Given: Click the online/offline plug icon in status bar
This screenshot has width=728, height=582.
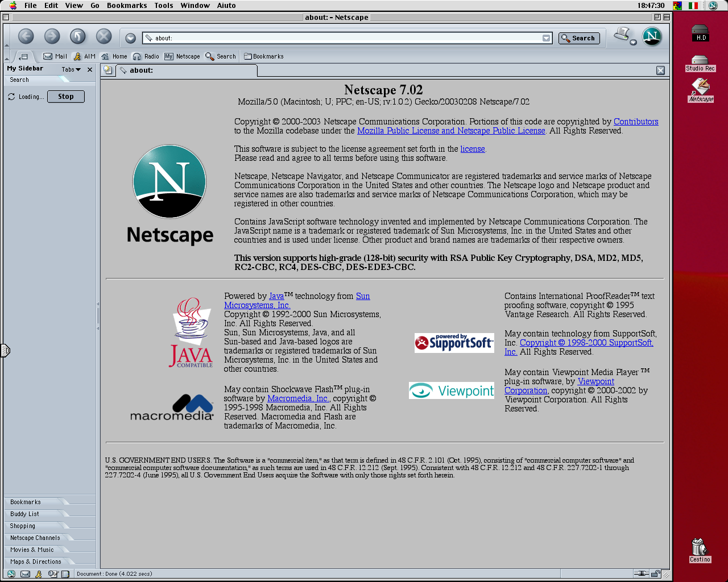Looking at the screenshot, I should [x=642, y=573].
